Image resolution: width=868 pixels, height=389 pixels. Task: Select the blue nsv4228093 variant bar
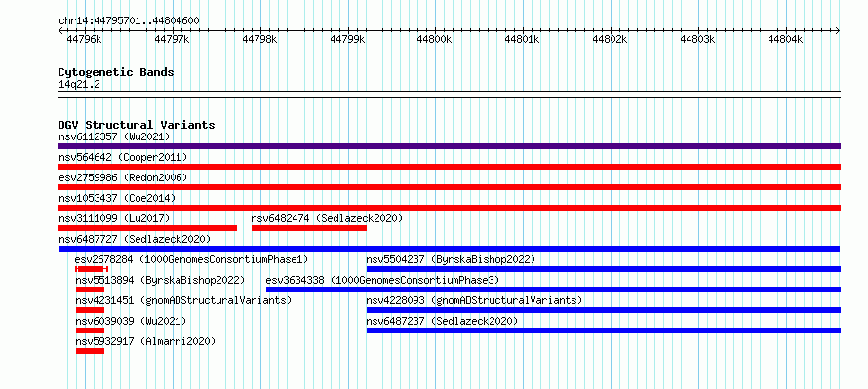click(x=604, y=310)
